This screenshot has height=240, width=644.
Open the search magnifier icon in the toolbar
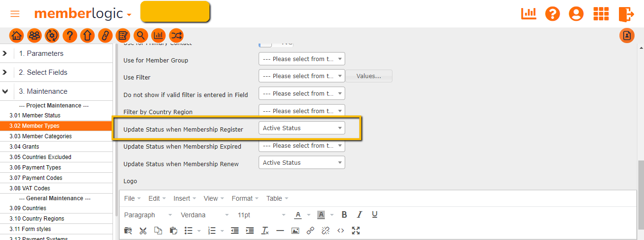pyautogui.click(x=140, y=36)
